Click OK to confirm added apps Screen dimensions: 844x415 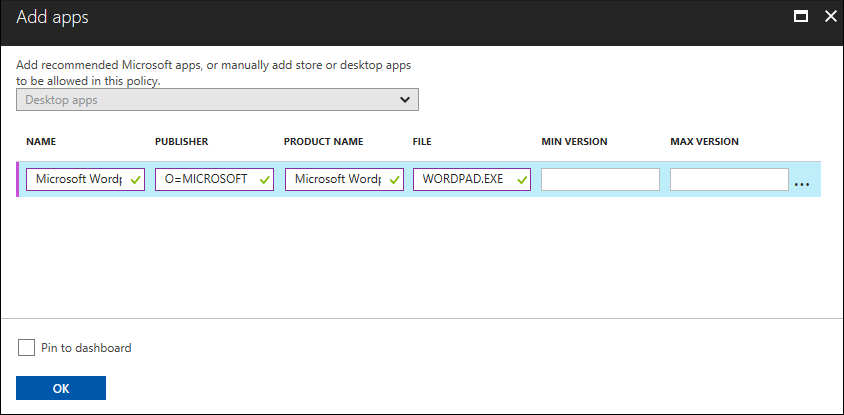click(x=61, y=389)
